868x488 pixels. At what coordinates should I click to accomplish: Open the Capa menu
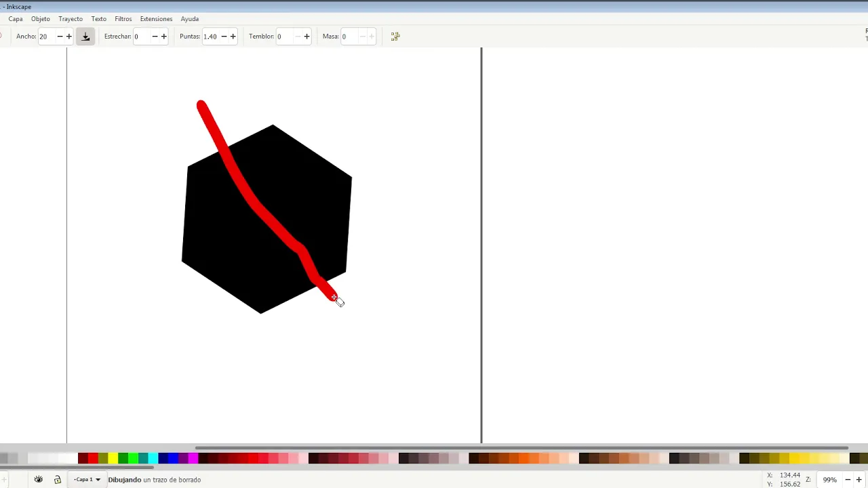16,19
